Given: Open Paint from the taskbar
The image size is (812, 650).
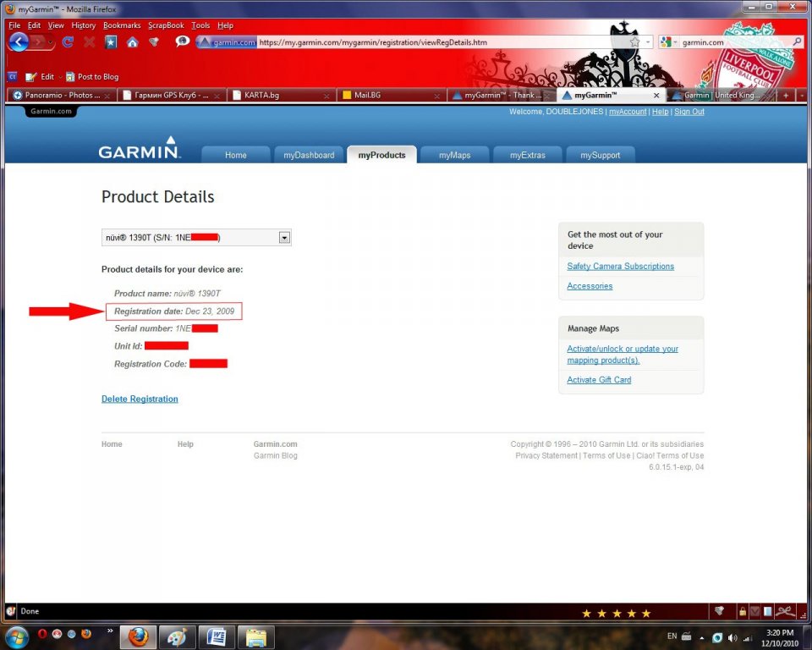Looking at the screenshot, I should point(177,637).
